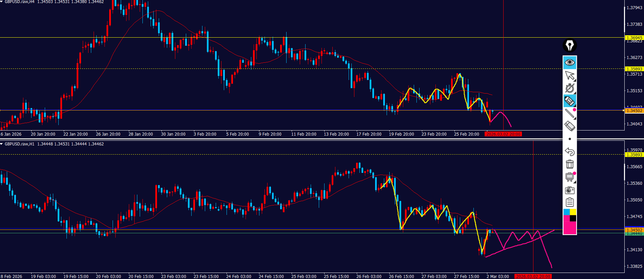Expand GBPUSD.raw,H1 chart title triangle

tap(2, 144)
